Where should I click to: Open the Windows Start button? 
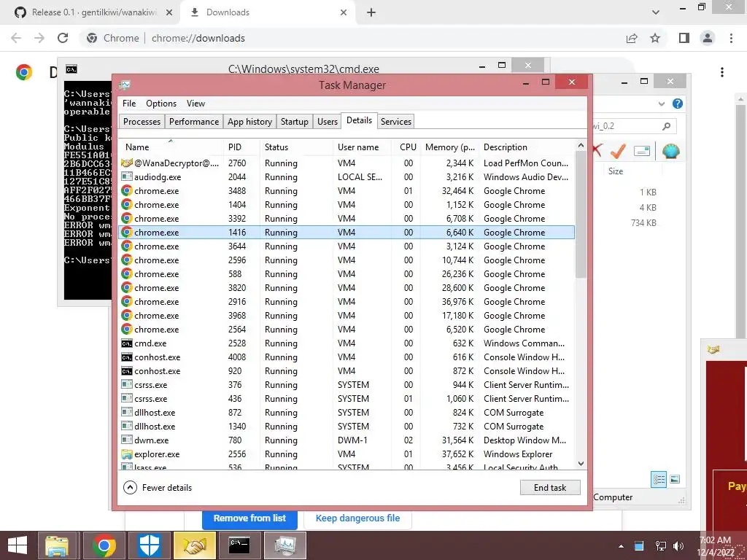[18, 545]
